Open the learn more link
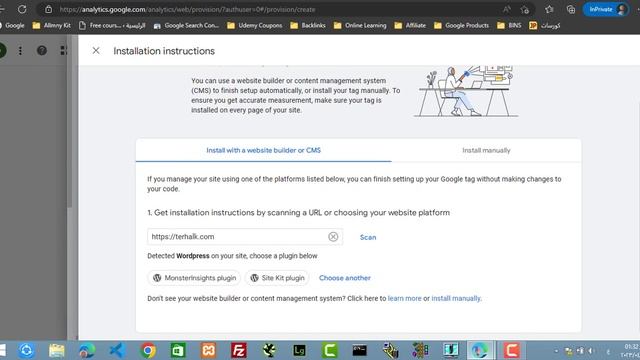The width and height of the screenshot is (640, 360). 404,298
